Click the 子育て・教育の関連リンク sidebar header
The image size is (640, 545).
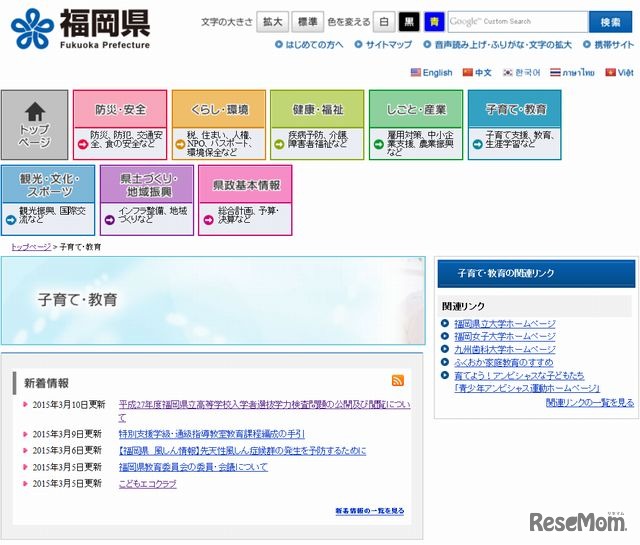pos(536,274)
